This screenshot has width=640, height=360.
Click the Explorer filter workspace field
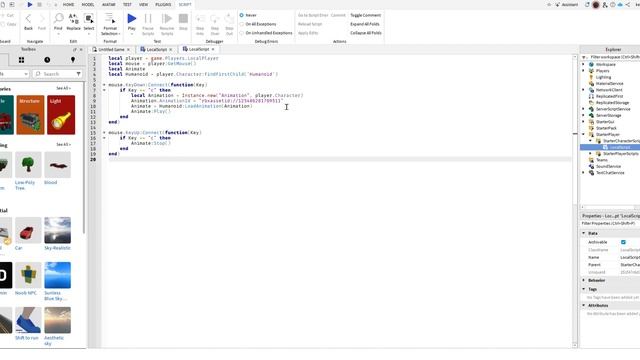pos(613,57)
